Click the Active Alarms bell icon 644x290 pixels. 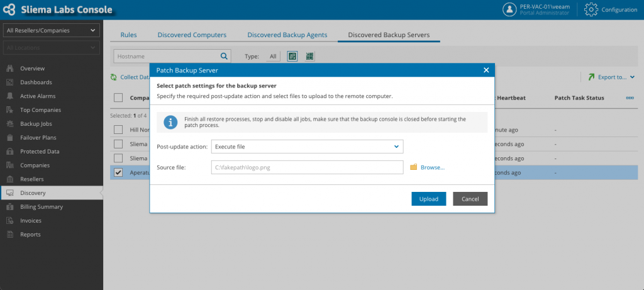(x=10, y=96)
